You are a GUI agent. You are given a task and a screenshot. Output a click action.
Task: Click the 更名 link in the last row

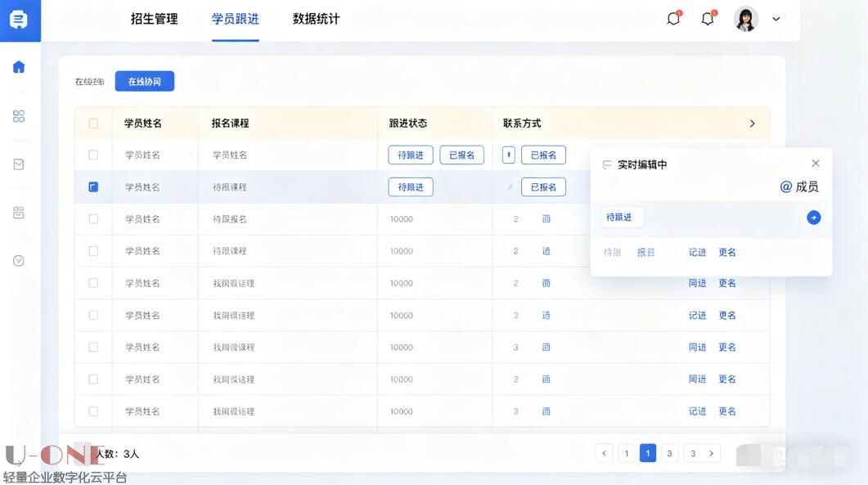(x=726, y=411)
